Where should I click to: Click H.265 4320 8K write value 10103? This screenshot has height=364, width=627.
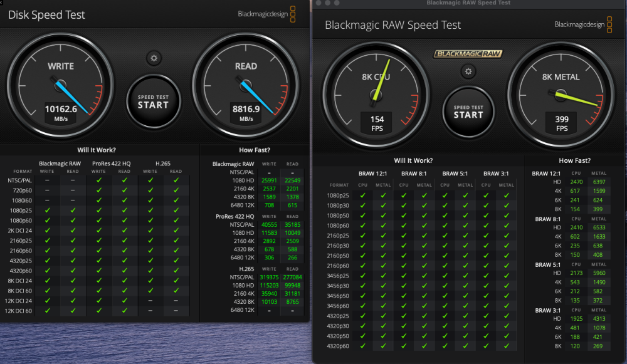pyautogui.click(x=269, y=302)
